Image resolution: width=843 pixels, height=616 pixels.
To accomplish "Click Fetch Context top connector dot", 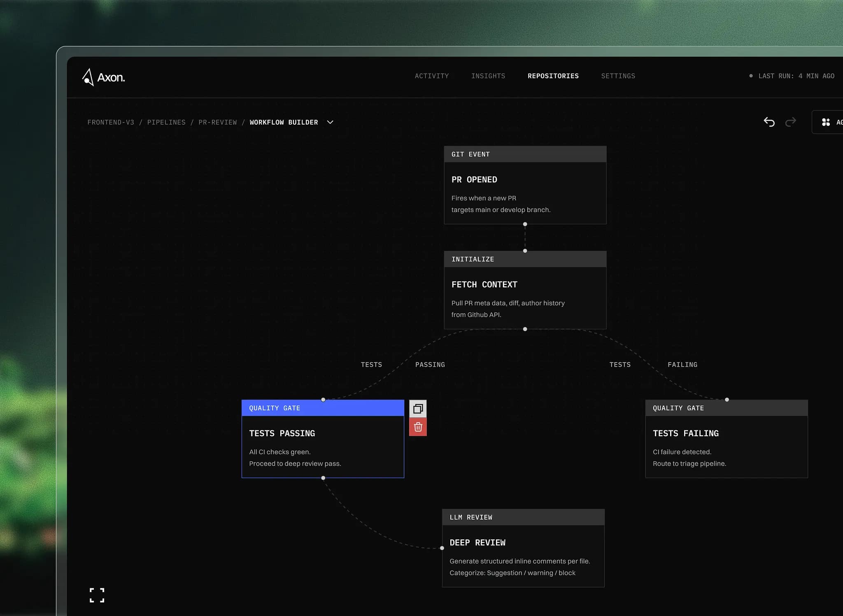I will [525, 251].
